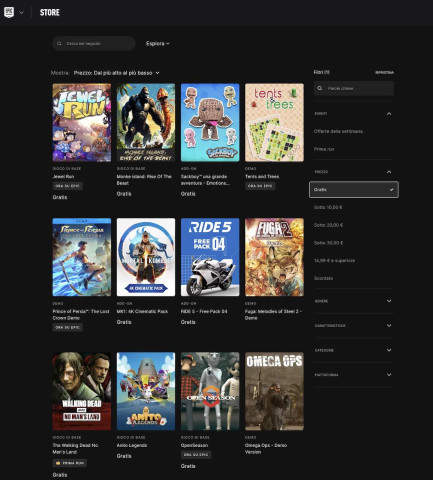Collapse the Prezzo filter section

pyautogui.click(x=354, y=172)
